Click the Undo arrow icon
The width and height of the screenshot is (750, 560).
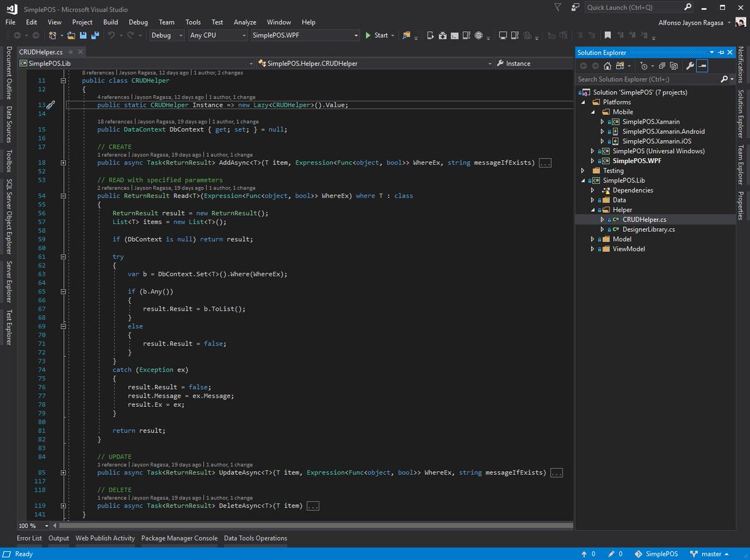click(x=111, y=36)
